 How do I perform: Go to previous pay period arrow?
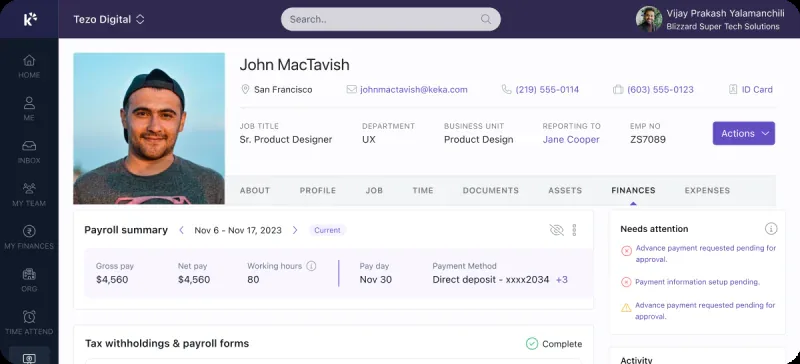181,230
